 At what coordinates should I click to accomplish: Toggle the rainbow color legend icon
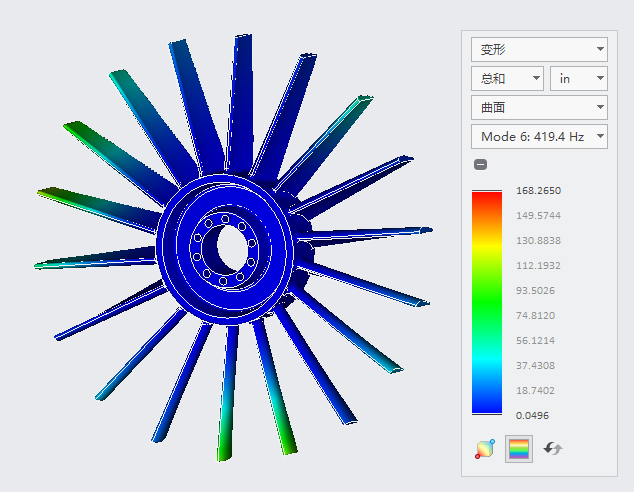[519, 449]
